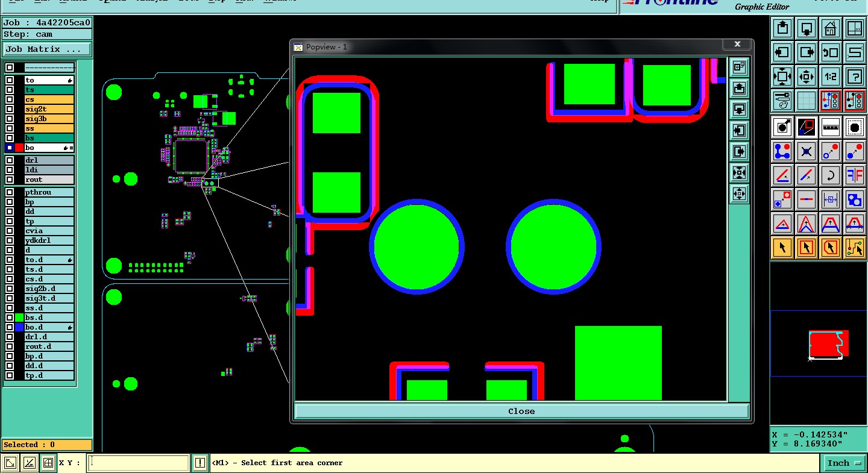Toggle the checkbox for layer rout

tap(10, 180)
